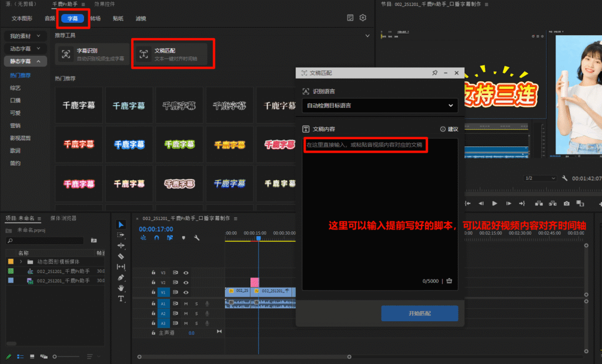Select the Track Select Forward tool
Screen dimensions: 602x364
click(121, 235)
